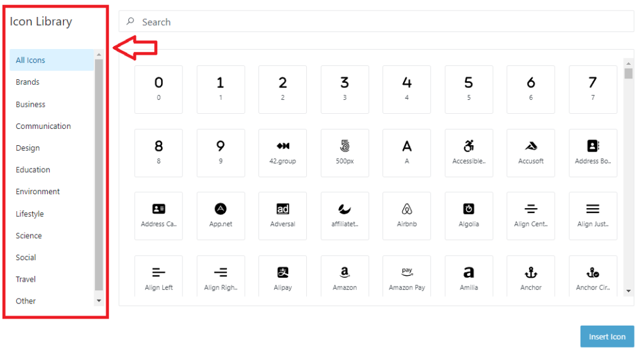
Task: Choose the Anchor icon
Action: point(531,279)
